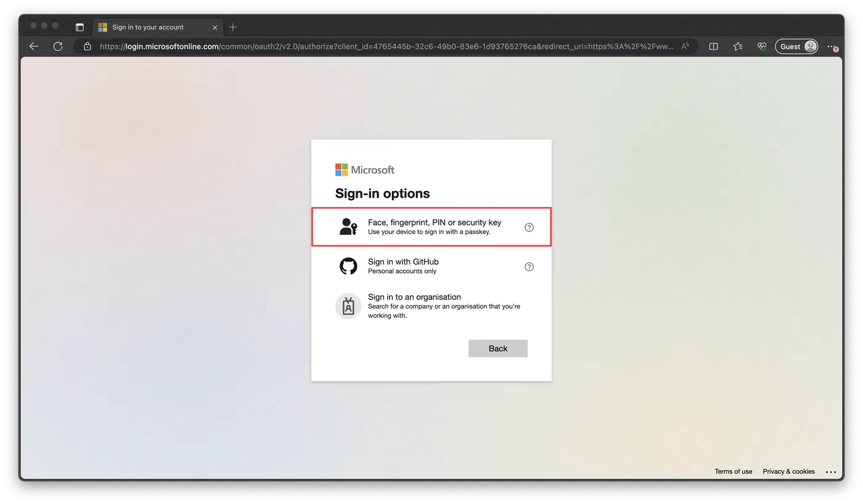The image size is (863, 504).
Task: Choose Face, fingerprint, PIN or security key
Action: (431, 227)
